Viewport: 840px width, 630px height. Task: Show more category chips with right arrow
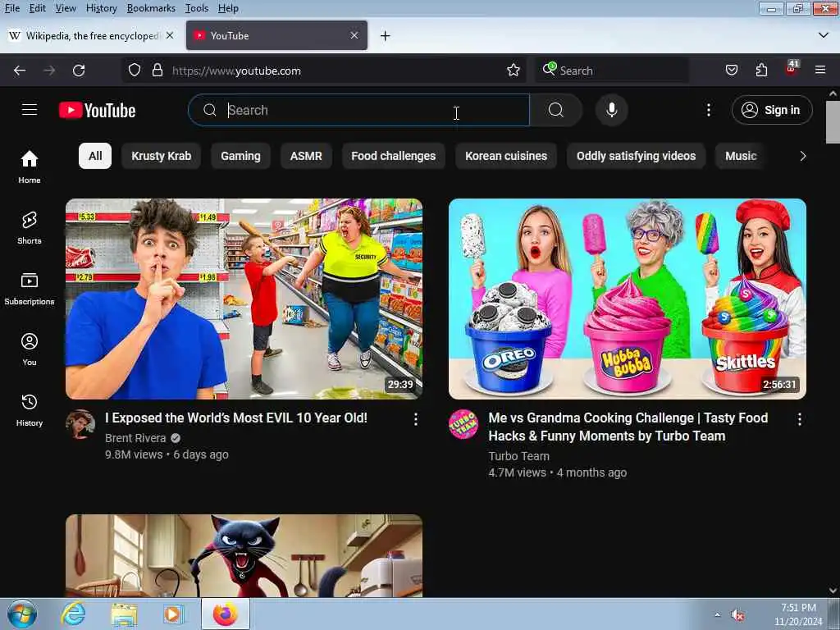802,156
